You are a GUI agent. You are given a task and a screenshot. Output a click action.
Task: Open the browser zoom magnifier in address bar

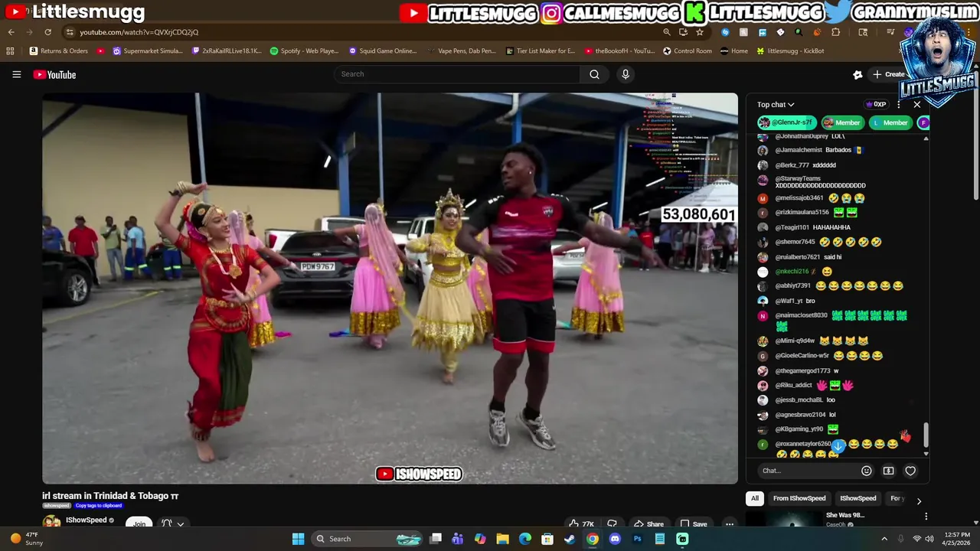666,32
